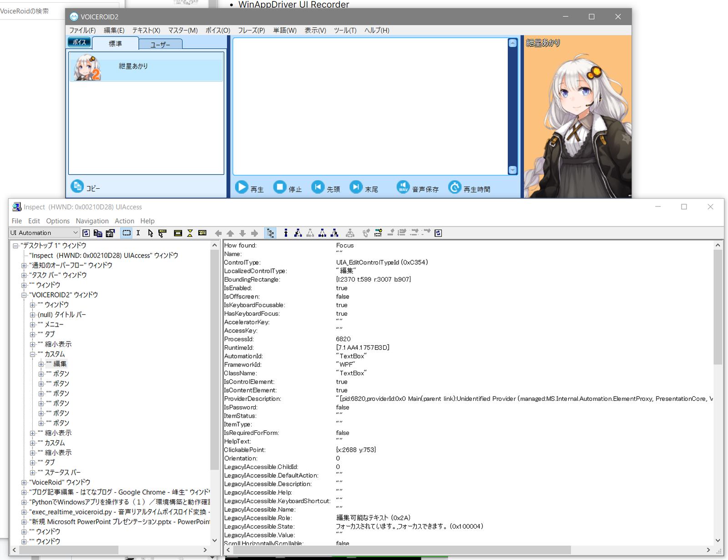
Task: Open the Inspect File menu
Action: (x=17, y=221)
